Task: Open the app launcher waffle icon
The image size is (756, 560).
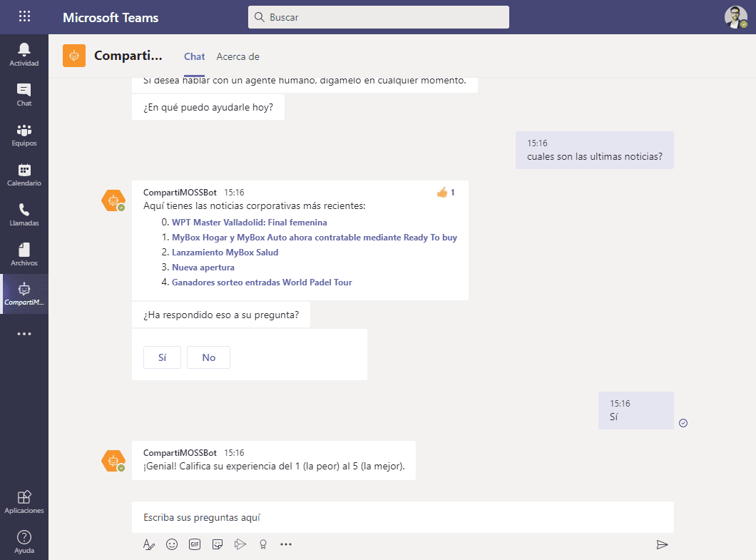Action: (x=24, y=17)
